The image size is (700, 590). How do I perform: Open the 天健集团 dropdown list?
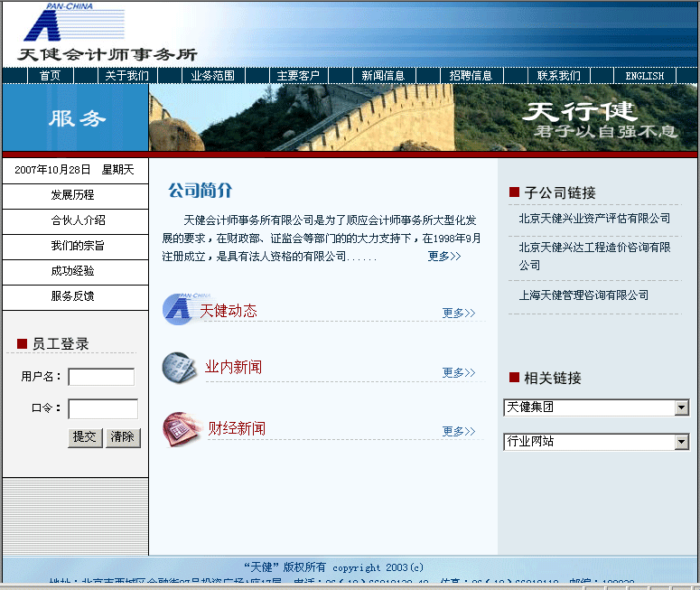681,408
